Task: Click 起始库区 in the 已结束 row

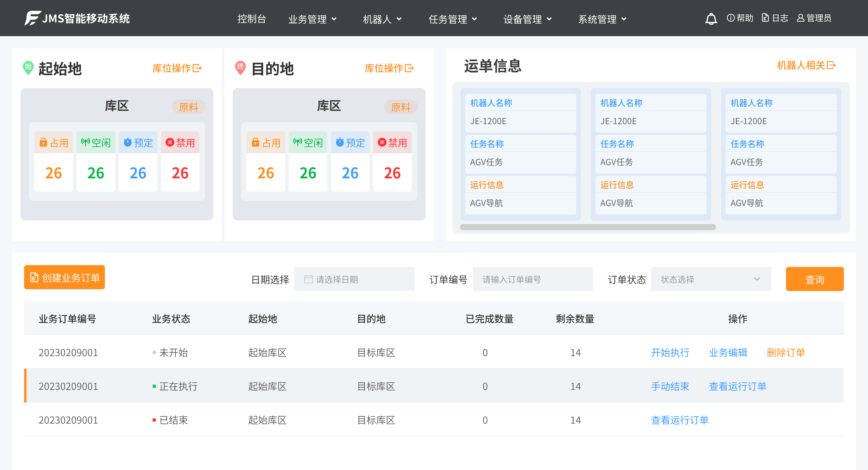Action: coord(267,420)
